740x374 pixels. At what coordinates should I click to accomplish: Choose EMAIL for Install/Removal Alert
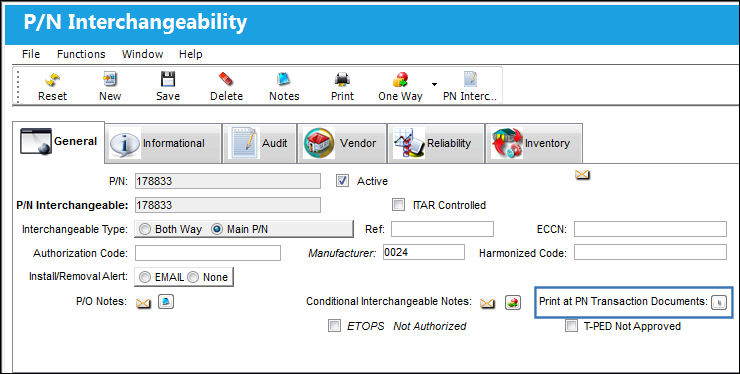tap(145, 277)
